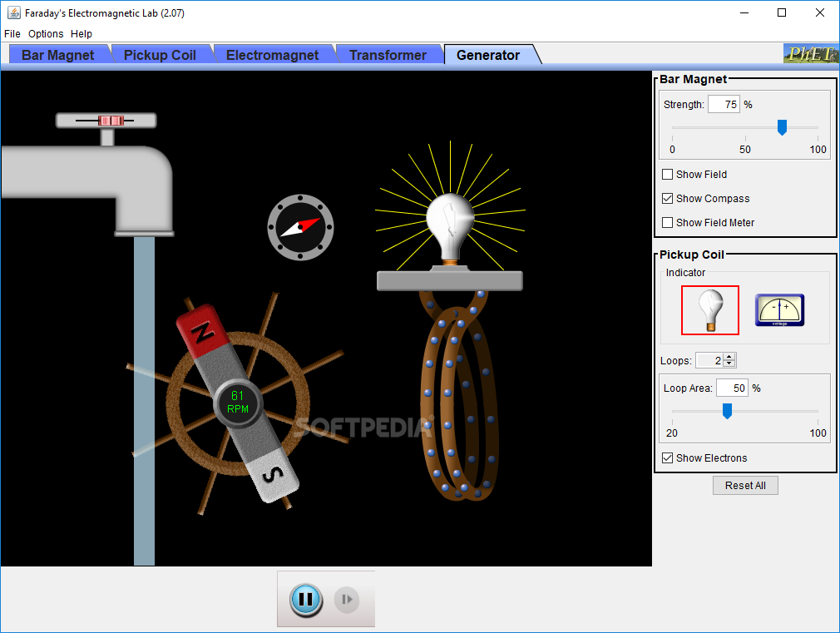Switch to the Pickup Coil tab
This screenshot has height=633, width=840.
coord(160,55)
